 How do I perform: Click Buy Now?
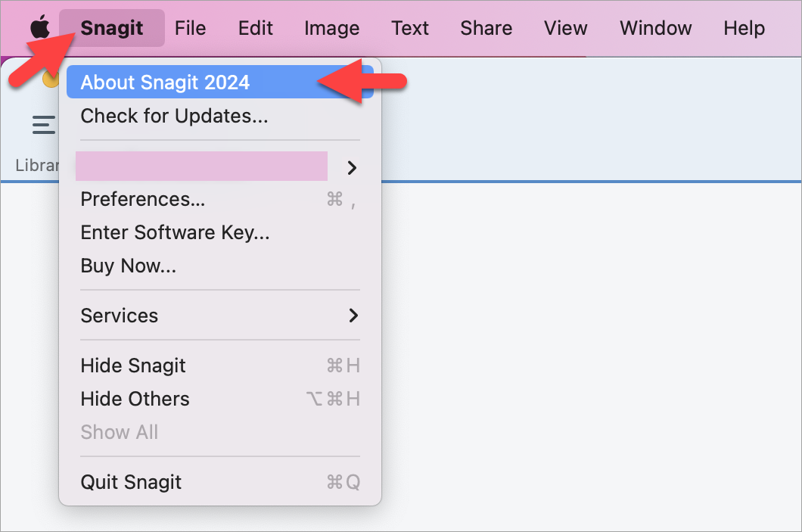click(x=128, y=266)
